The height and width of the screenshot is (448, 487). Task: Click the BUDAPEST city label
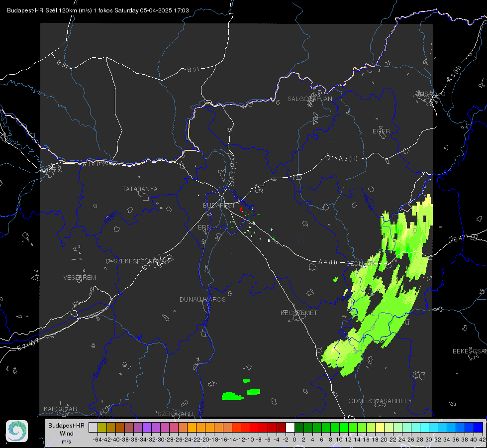pyautogui.click(x=219, y=206)
